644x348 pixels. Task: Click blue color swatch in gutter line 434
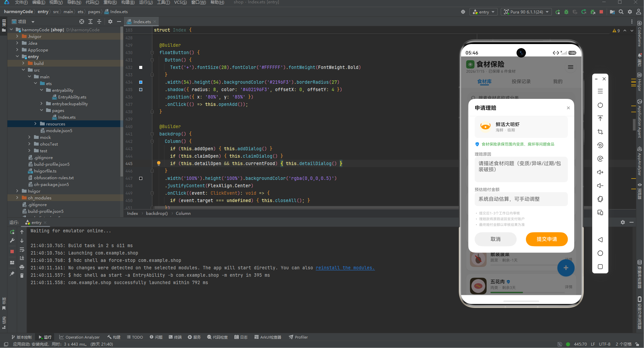141,82
